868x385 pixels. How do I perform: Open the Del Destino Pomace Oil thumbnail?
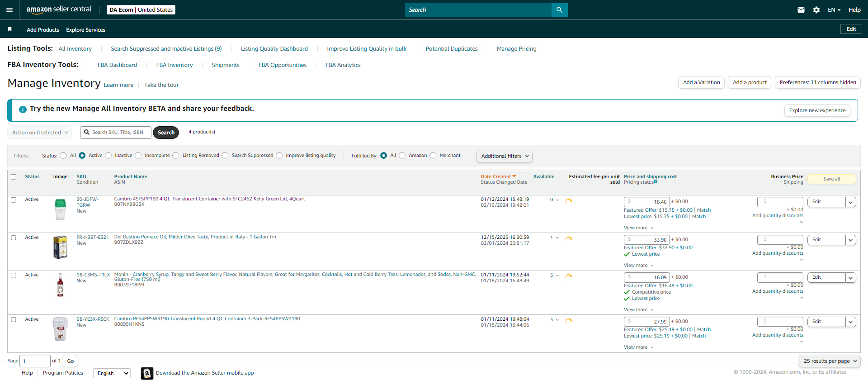coord(60,247)
